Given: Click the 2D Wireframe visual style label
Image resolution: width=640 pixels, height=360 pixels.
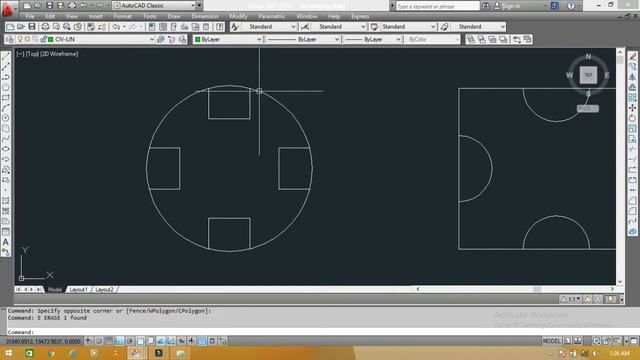Looking at the screenshot, I should coord(59,54).
